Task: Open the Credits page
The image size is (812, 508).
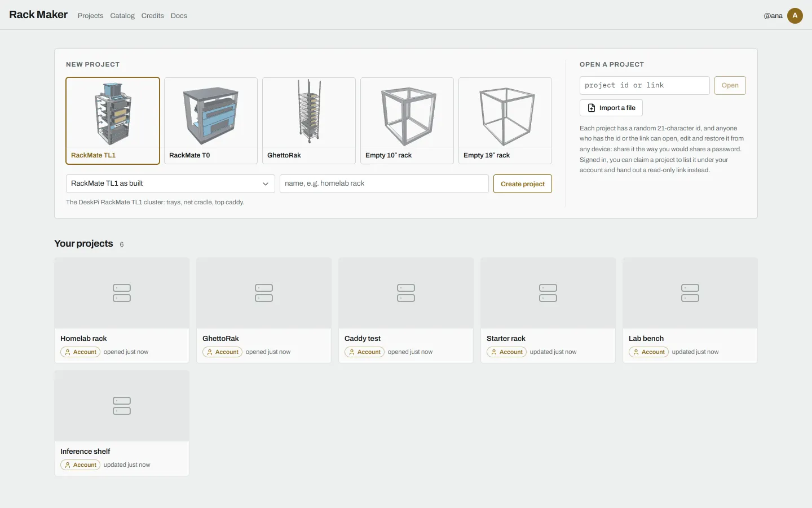Action: click(153, 16)
